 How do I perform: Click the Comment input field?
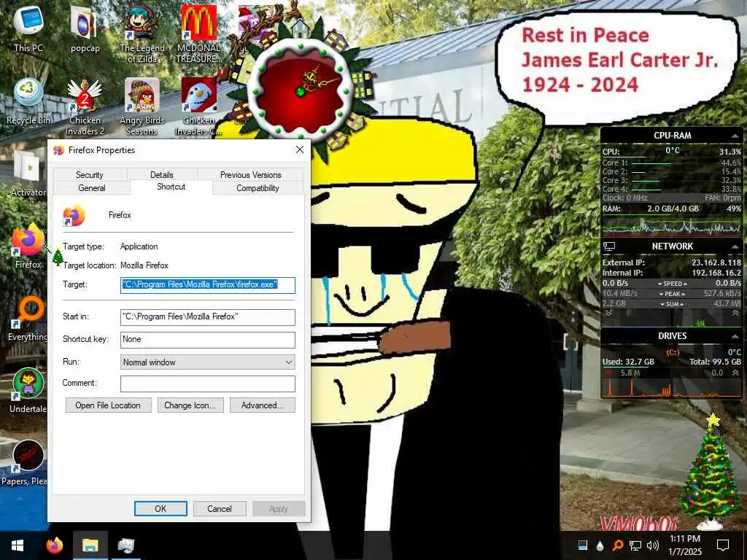[207, 384]
